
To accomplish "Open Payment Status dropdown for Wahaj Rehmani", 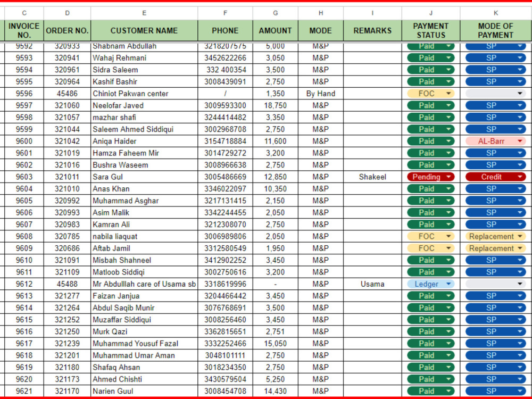I will tap(430, 58).
